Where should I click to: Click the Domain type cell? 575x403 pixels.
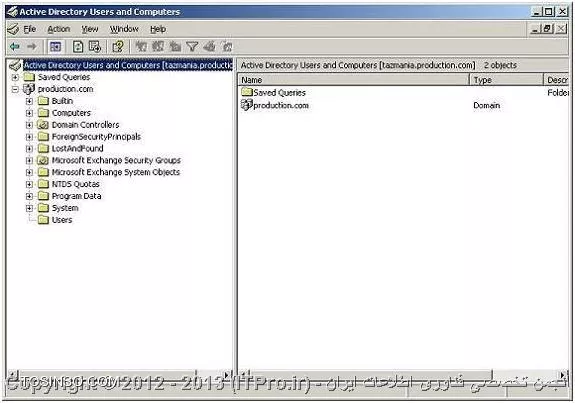[487, 106]
